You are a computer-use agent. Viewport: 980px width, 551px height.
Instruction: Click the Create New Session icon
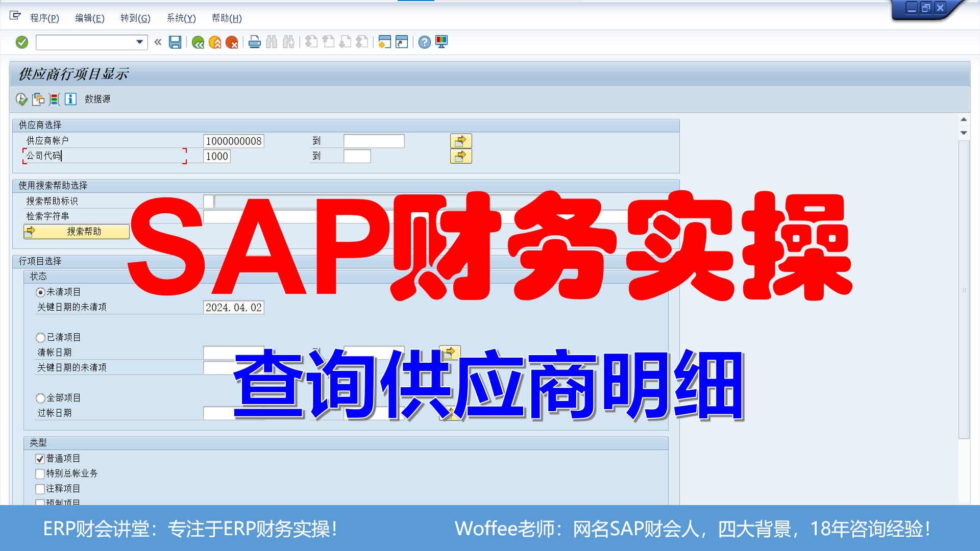385,42
